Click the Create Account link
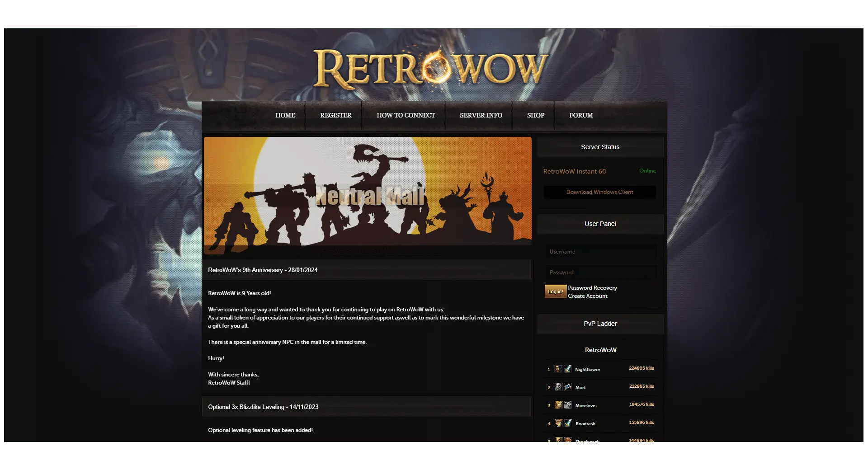 click(x=588, y=296)
